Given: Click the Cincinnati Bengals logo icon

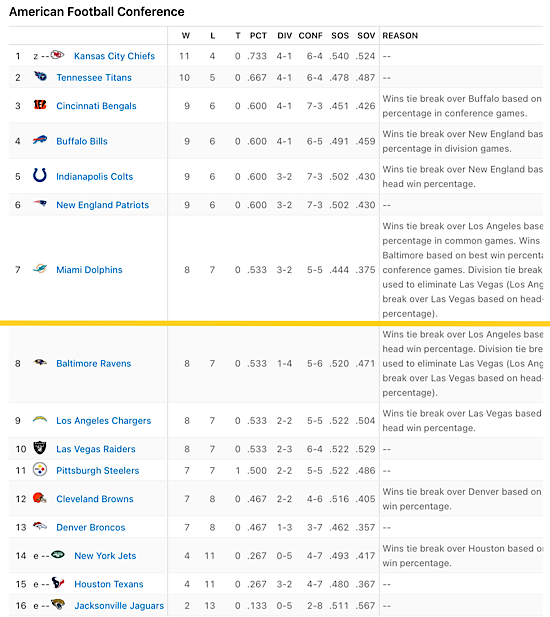Looking at the screenshot, I should pyautogui.click(x=40, y=105).
